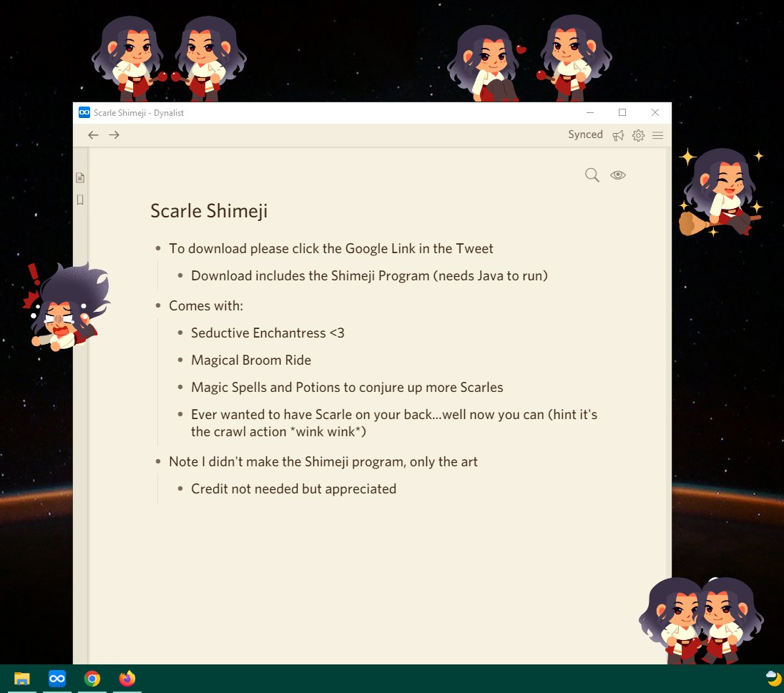Click the Synced status text

[x=585, y=134]
